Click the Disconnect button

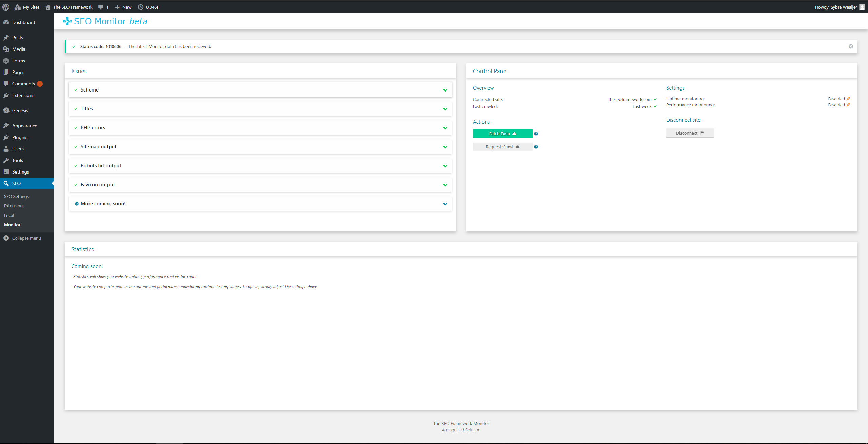click(690, 133)
